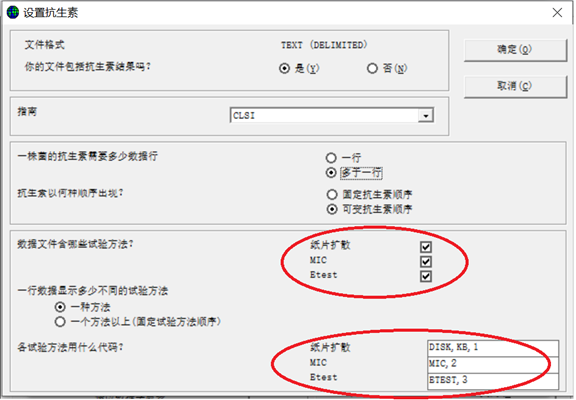Click the globe icon in title bar
The image size is (576, 400).
tap(13, 12)
